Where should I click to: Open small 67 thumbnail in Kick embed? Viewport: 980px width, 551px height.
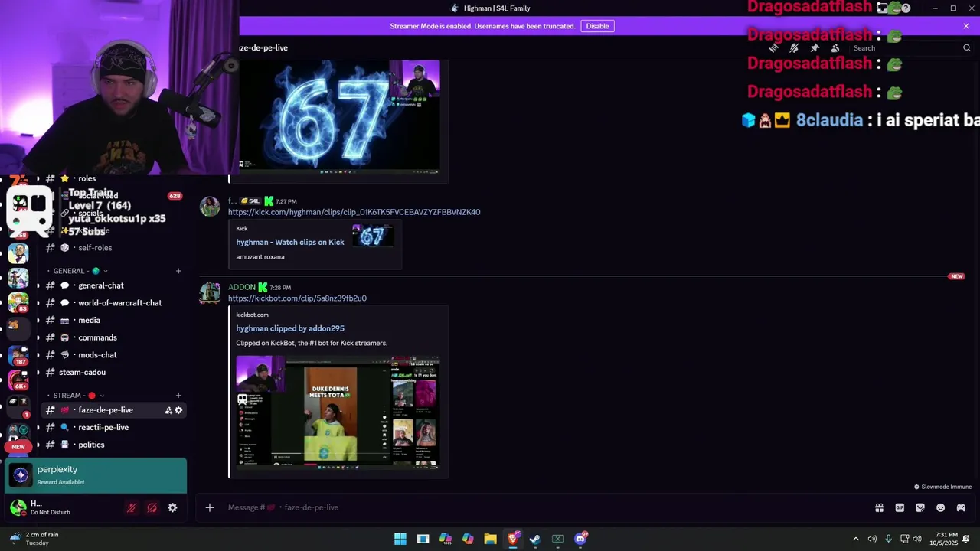pyautogui.click(x=372, y=236)
